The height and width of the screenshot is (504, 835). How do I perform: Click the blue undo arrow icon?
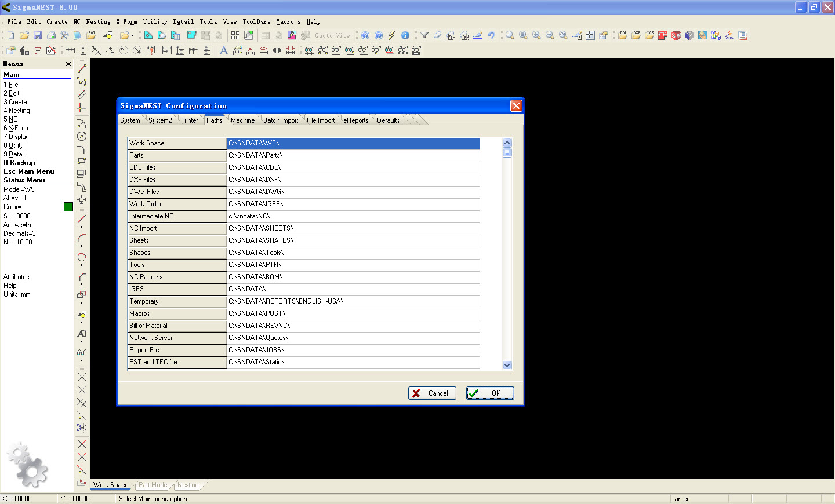[x=491, y=35]
